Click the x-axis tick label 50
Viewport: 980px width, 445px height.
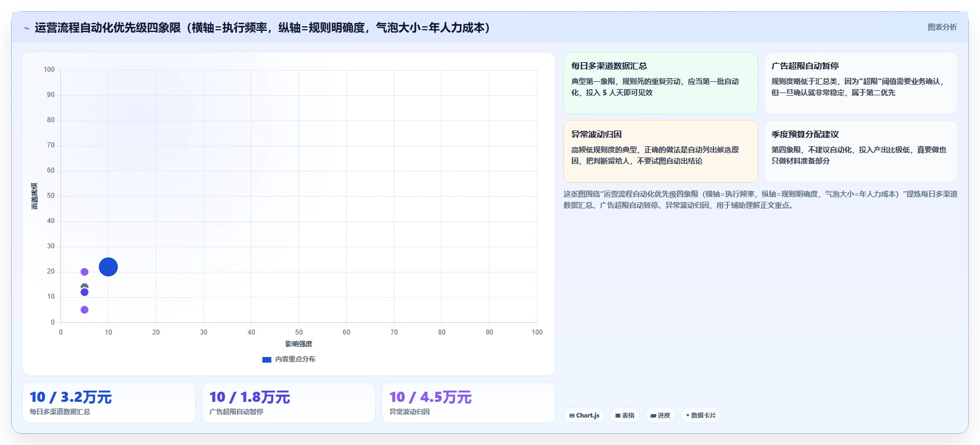pos(298,332)
